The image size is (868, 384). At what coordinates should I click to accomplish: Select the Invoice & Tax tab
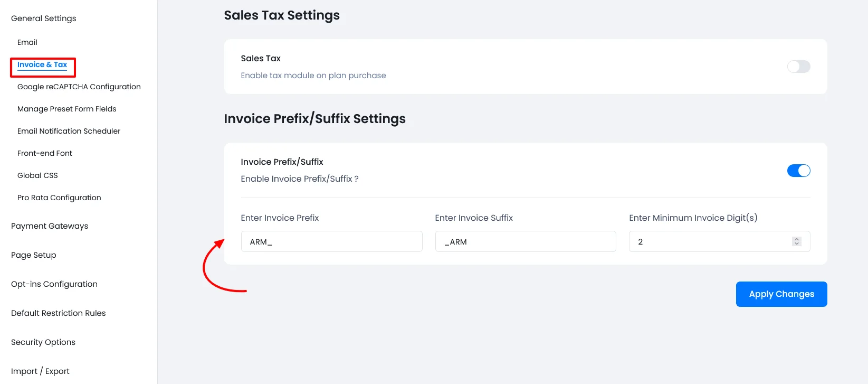click(42, 64)
